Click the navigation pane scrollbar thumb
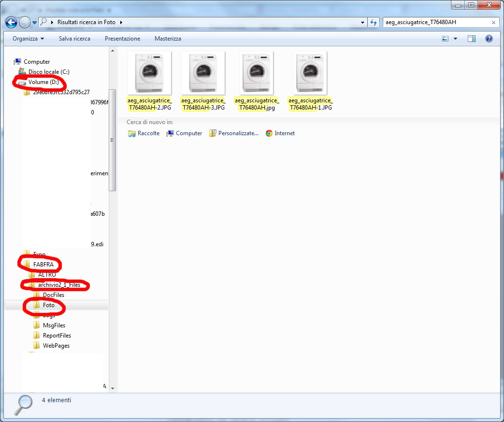Screen dimensions: 504x422 112,140
